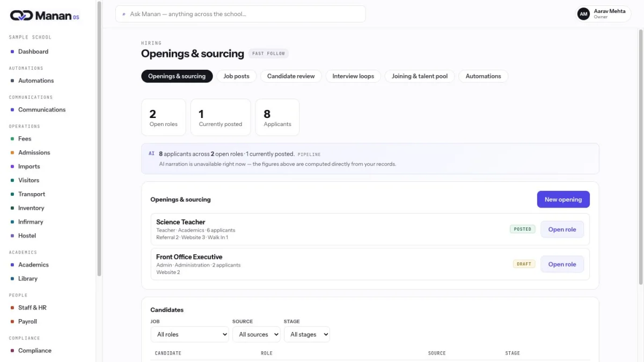Image resolution: width=644 pixels, height=362 pixels.
Task: Click the Ask Manan search field
Action: pyautogui.click(x=240, y=14)
